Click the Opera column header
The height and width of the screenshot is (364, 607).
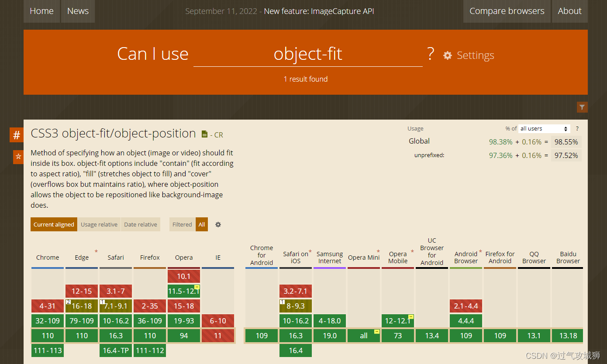[x=184, y=258]
